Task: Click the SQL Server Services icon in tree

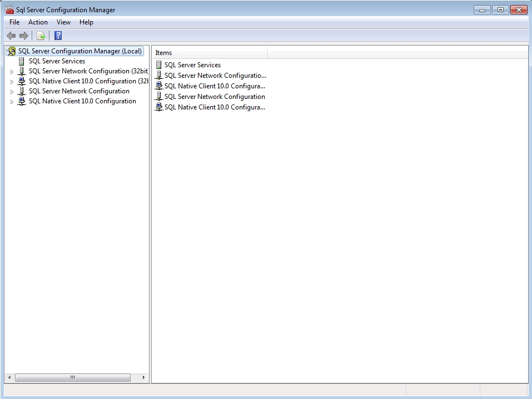Action: [x=22, y=61]
